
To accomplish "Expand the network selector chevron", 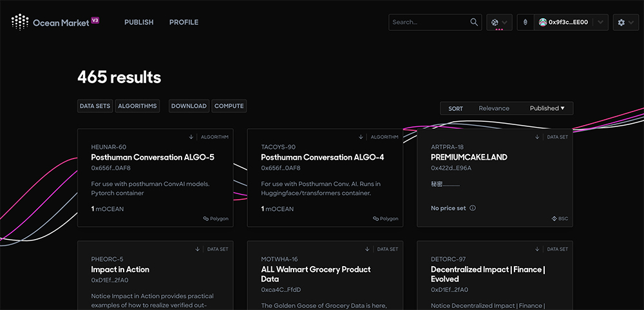I will [x=505, y=23].
